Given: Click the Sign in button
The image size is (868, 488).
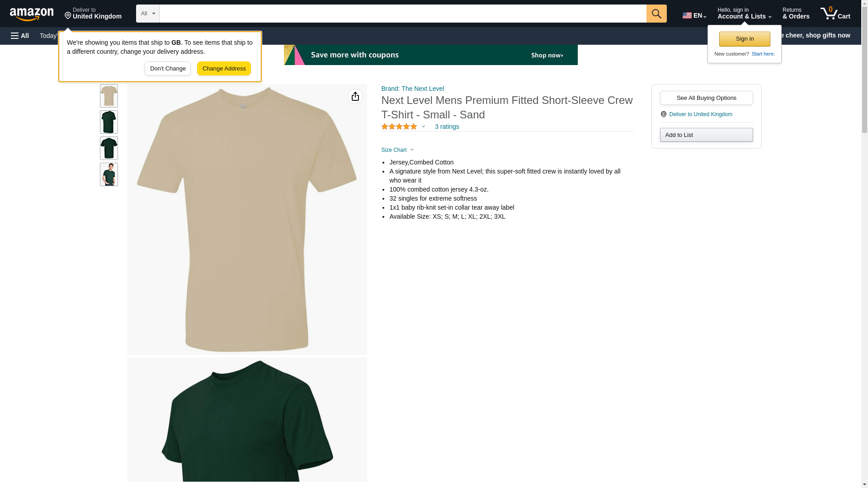Looking at the screenshot, I should tap(745, 39).
